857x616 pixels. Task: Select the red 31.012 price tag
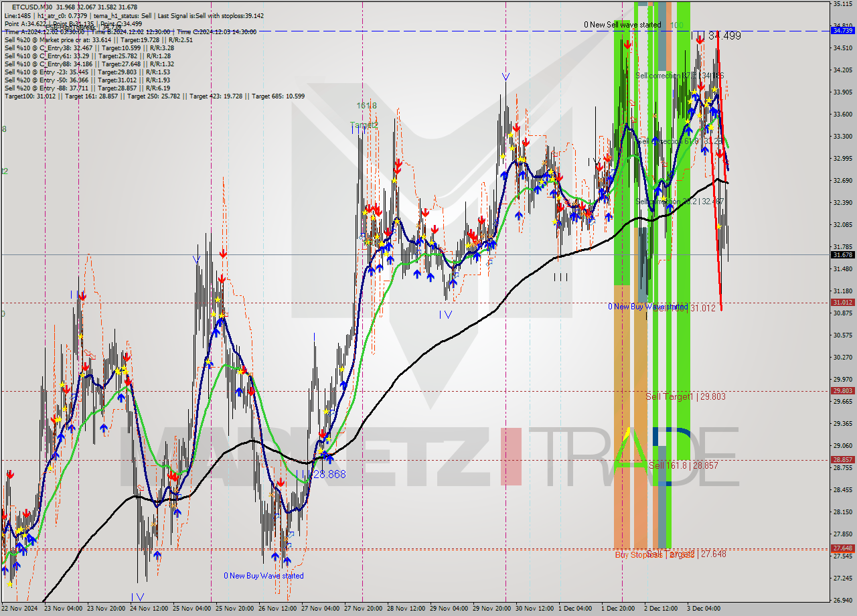click(842, 303)
